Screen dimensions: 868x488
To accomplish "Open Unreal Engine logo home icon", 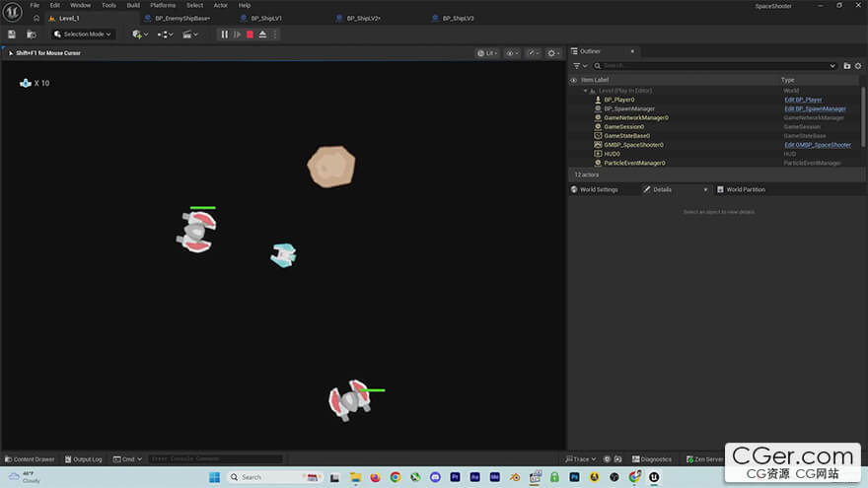I will [11, 11].
